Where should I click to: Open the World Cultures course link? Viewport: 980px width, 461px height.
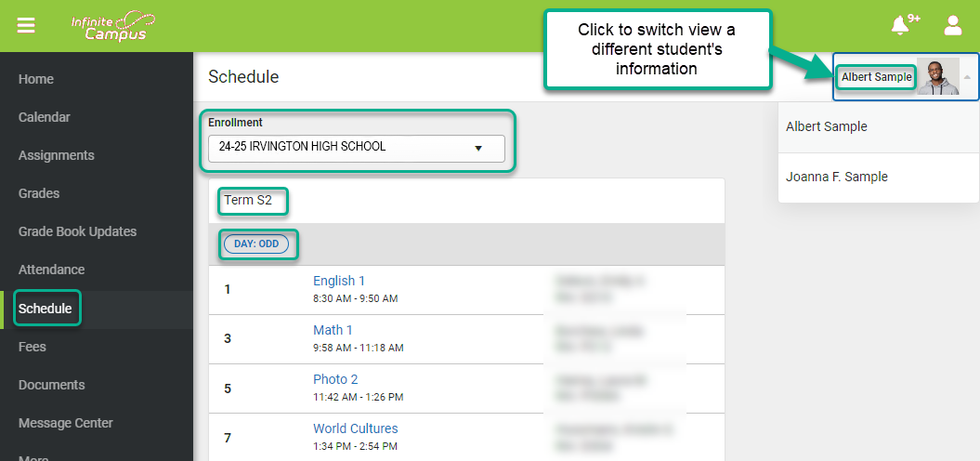click(x=355, y=429)
